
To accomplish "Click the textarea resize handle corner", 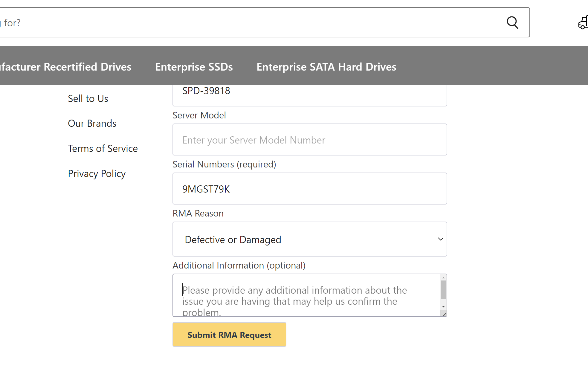I will coord(444,314).
